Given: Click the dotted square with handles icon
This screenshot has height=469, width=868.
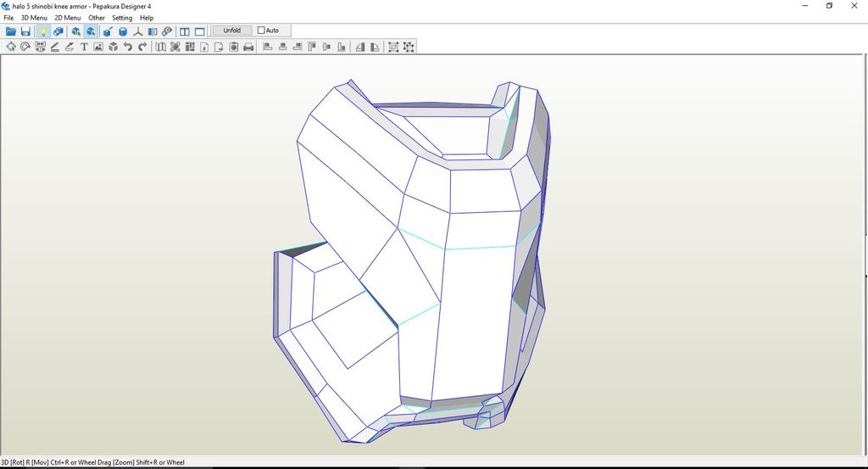Looking at the screenshot, I should (x=409, y=47).
